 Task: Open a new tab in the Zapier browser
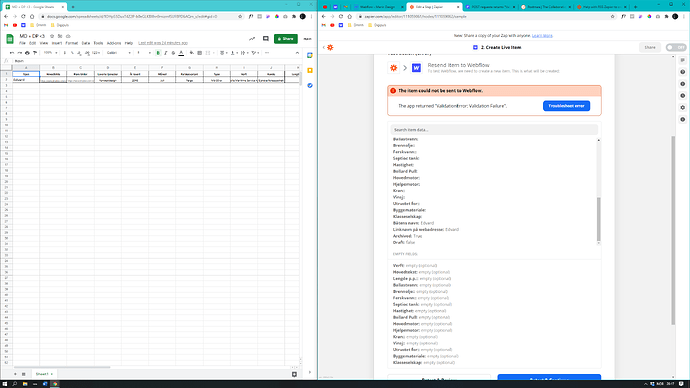[635, 7]
